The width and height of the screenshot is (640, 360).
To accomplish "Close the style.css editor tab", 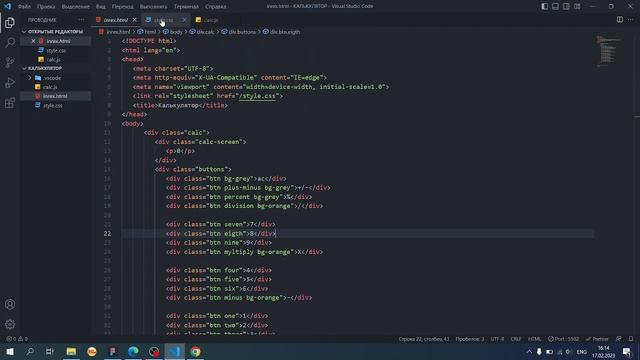I will (184, 20).
